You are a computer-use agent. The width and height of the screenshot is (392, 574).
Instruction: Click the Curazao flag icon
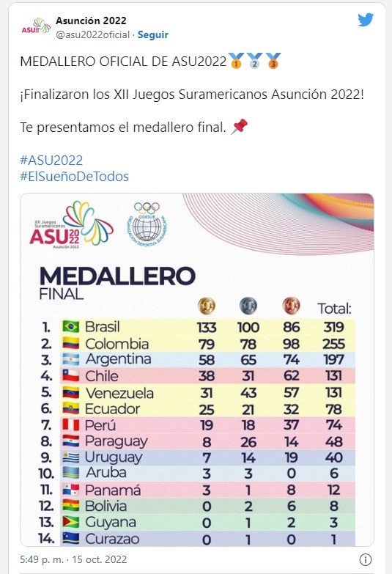pyautogui.click(x=70, y=539)
